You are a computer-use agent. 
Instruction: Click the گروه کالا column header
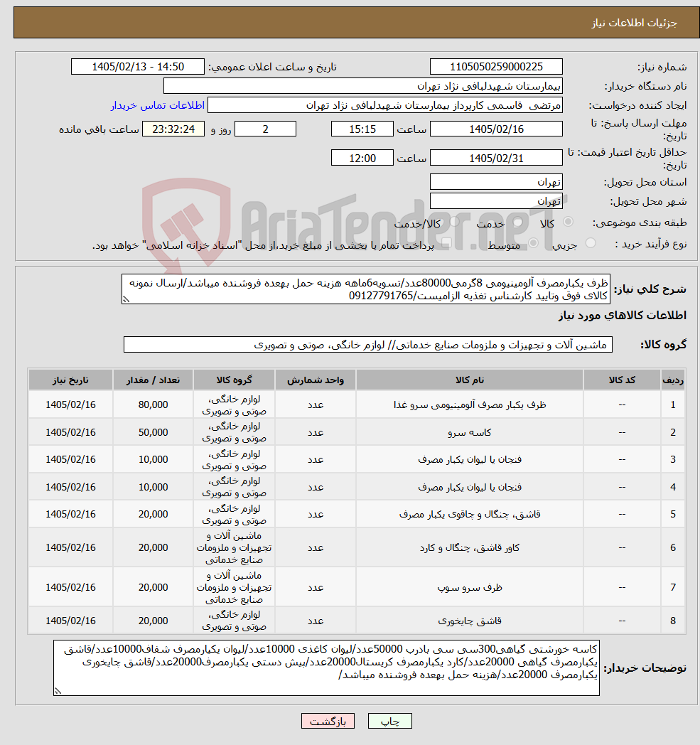pyautogui.click(x=234, y=380)
